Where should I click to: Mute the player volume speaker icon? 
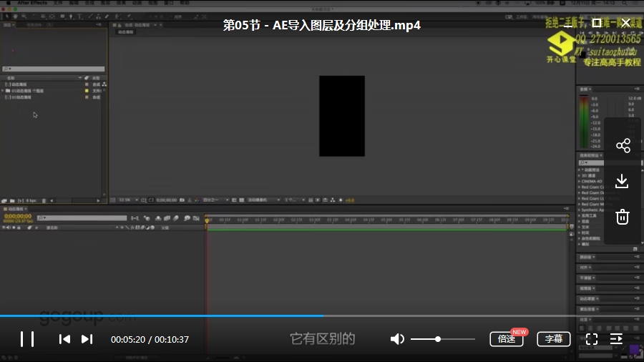coord(397,339)
